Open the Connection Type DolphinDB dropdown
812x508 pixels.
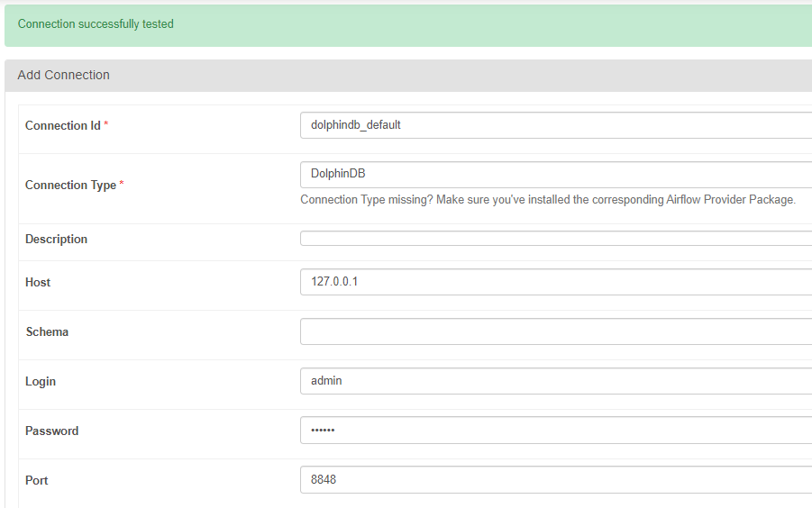pos(556,175)
